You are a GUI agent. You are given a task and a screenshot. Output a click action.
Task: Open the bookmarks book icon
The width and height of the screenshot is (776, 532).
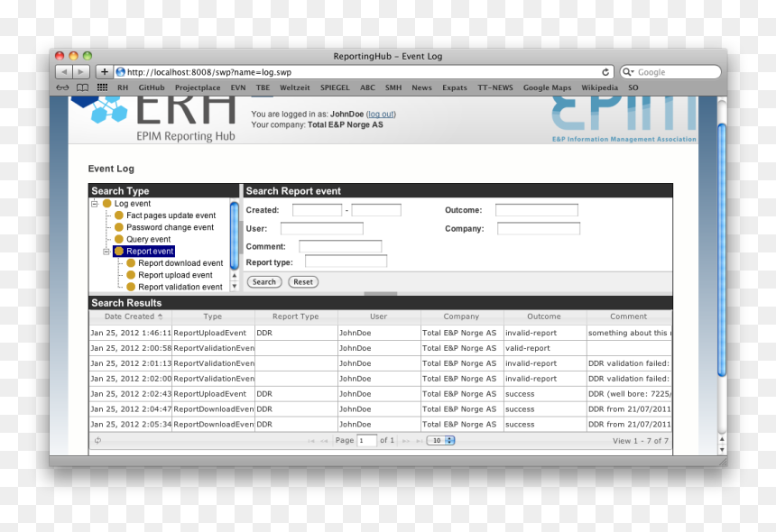click(x=83, y=87)
